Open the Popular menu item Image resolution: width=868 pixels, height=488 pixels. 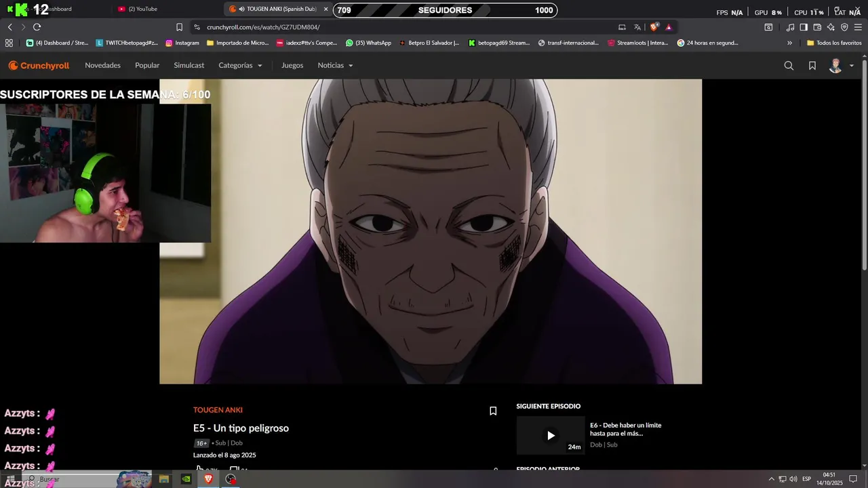click(147, 66)
